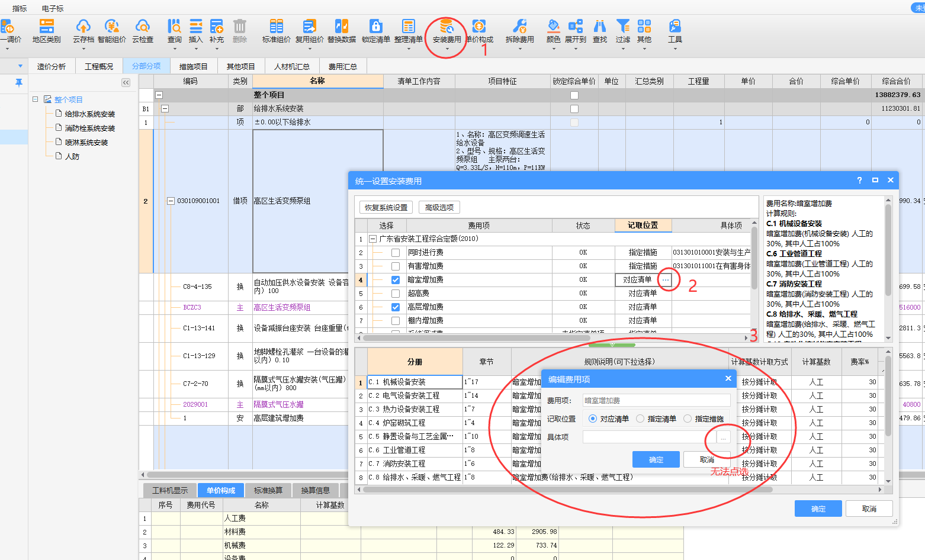Collapse the 030109001001 item row
925x560 pixels.
click(171, 201)
